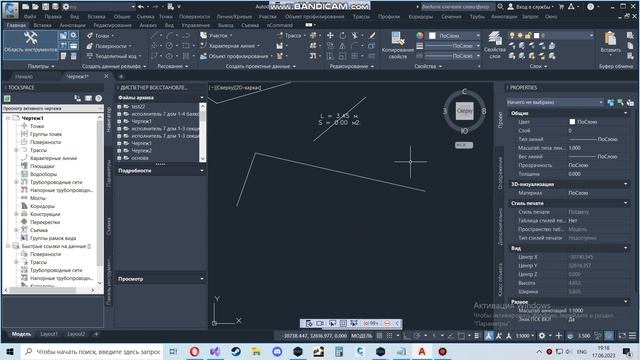Screen dimensions: 640x360
Task: Toggle layer on/off lightbulb icon
Action: 512,36
